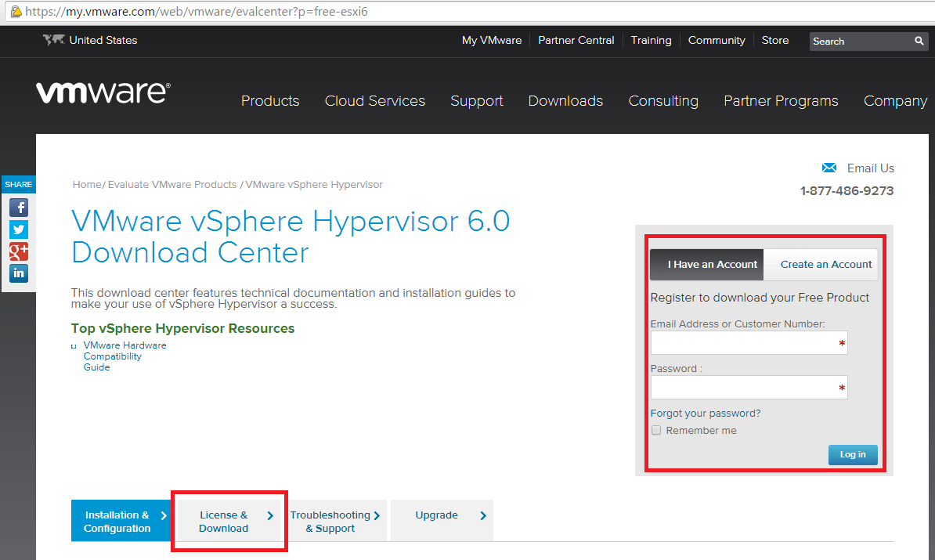Screen dimensions: 935x560
Task: Click the Top vSphere Hypervisor Resources heading
Action: tap(182, 329)
